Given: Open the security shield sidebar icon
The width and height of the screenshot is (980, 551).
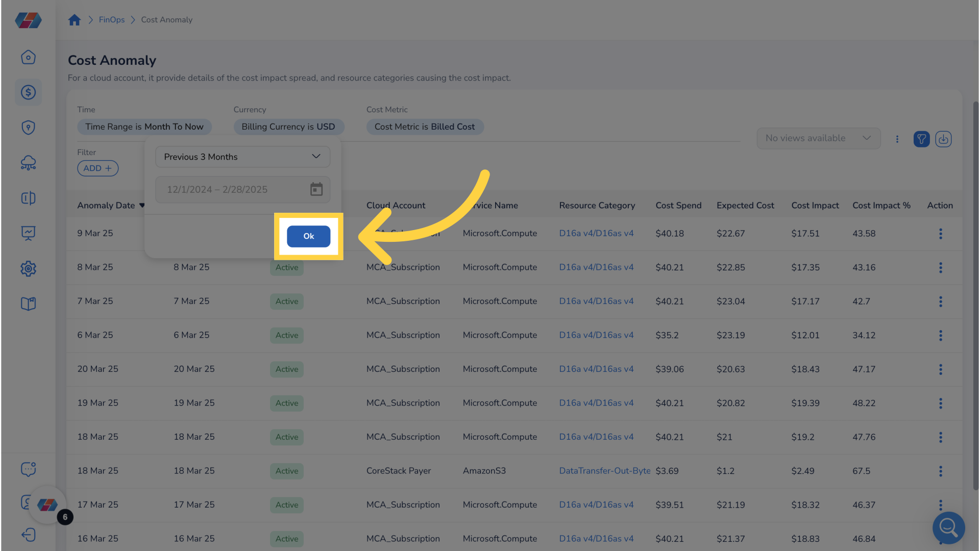Looking at the screenshot, I should tap(28, 128).
